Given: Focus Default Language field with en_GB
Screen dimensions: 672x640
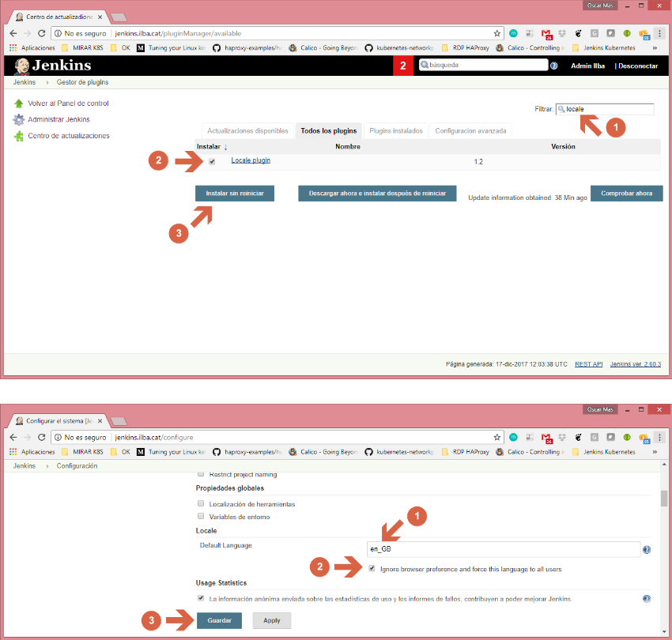Looking at the screenshot, I should (504, 549).
